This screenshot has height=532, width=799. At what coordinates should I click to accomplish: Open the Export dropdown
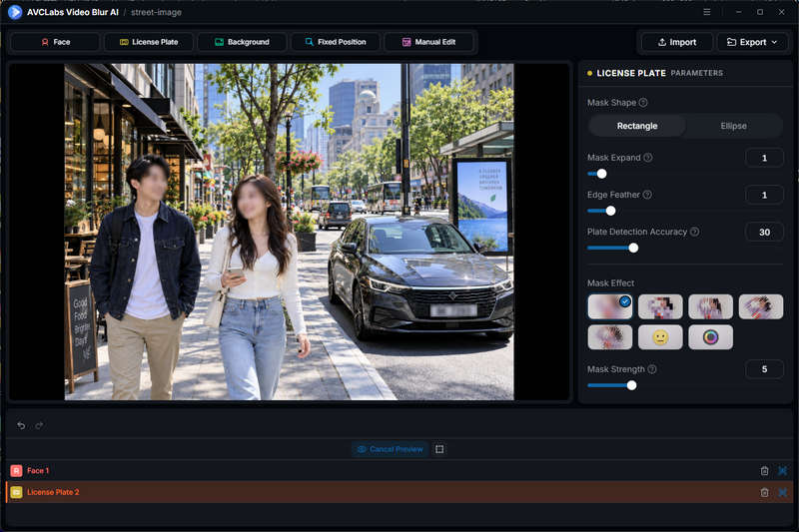pyautogui.click(x=752, y=42)
